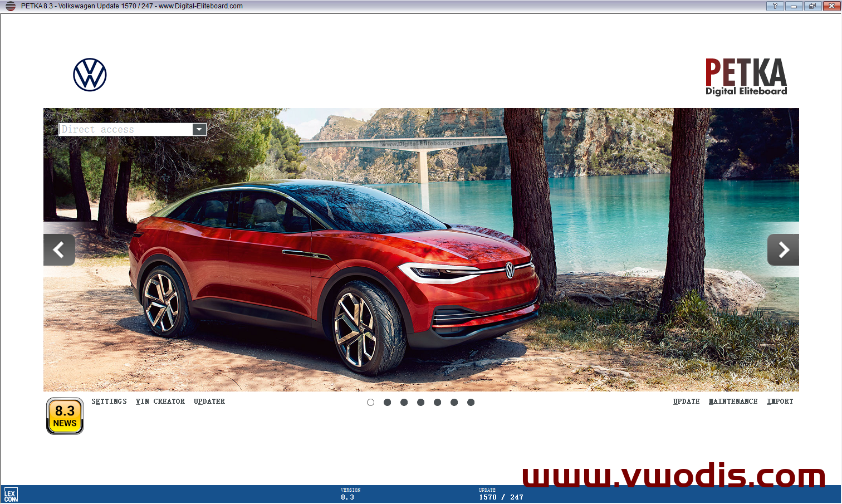
Task: Click into the Direct access input field
Action: pos(126,129)
